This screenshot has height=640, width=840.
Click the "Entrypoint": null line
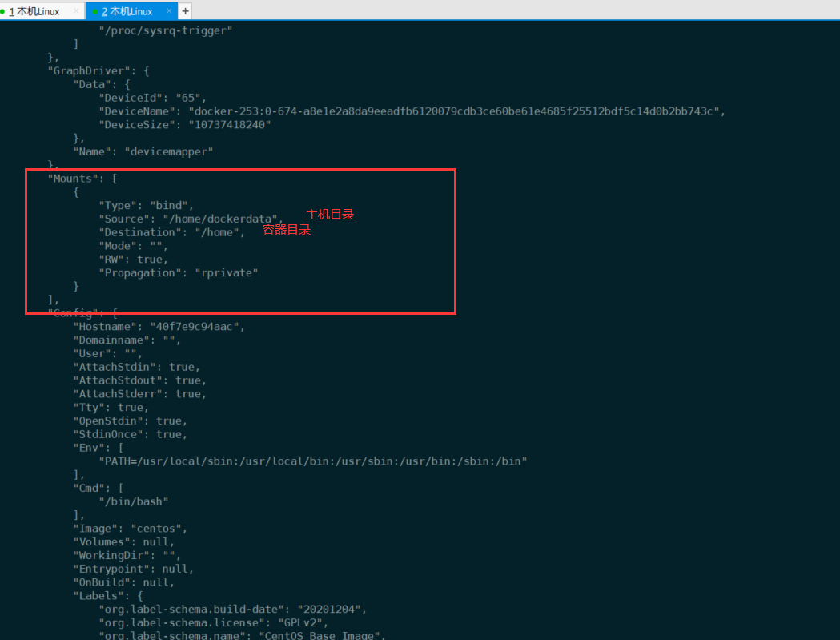tap(134, 569)
